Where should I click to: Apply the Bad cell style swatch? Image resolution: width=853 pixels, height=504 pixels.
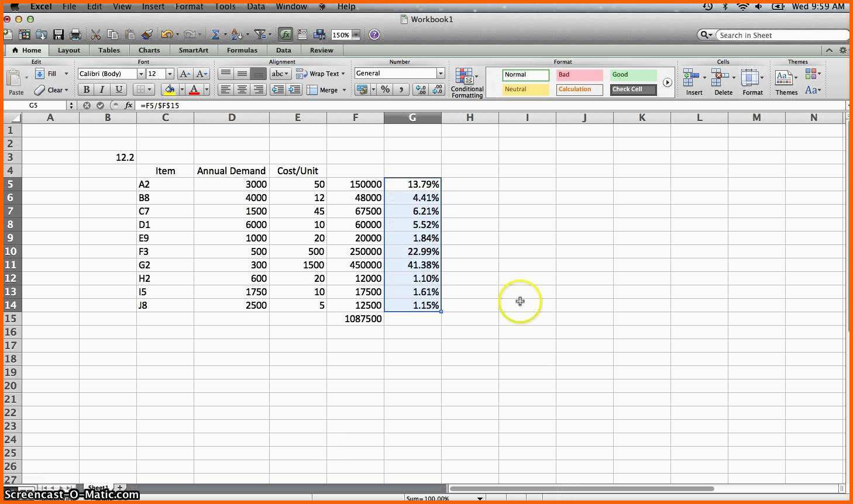pos(579,75)
